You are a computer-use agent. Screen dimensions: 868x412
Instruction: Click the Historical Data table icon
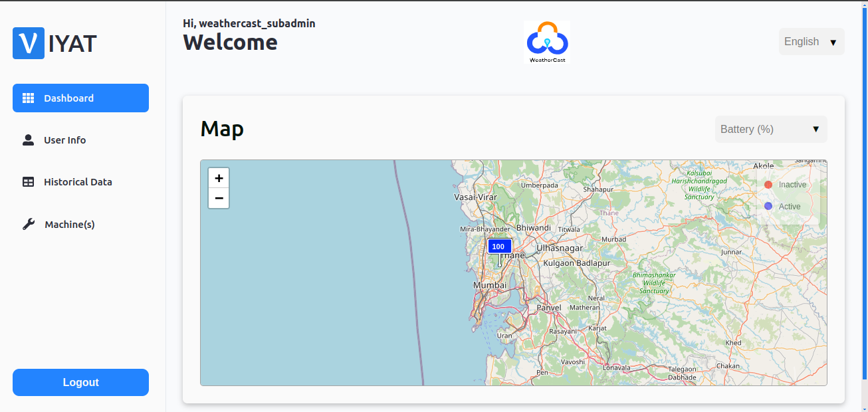tap(28, 182)
